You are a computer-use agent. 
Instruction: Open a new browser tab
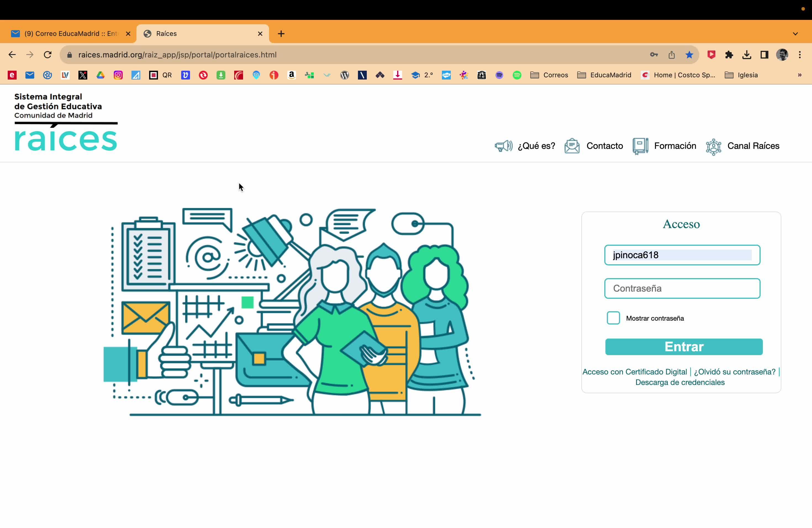tap(281, 34)
